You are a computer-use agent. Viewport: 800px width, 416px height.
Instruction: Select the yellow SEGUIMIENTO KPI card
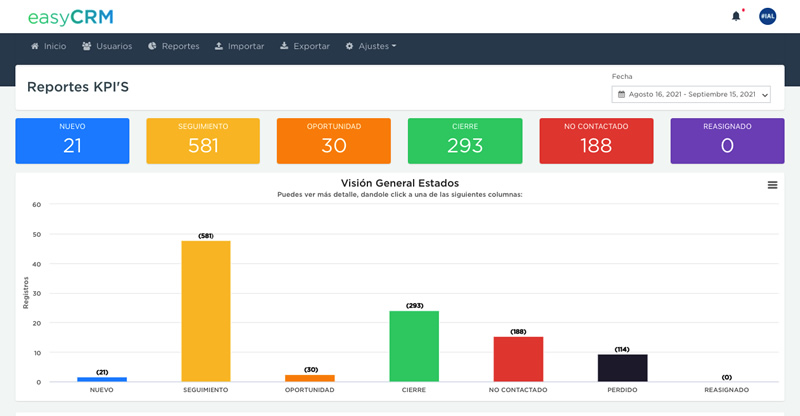pos(203,140)
